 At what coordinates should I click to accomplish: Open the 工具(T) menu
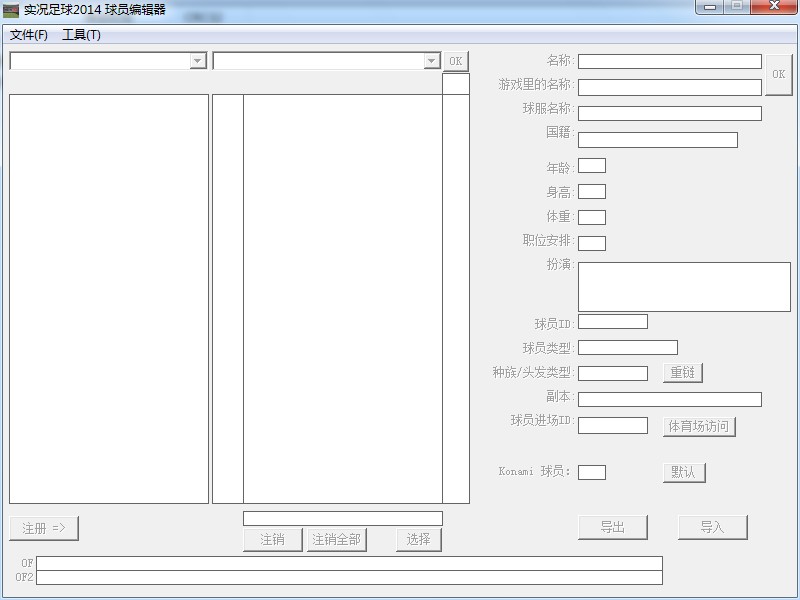click(x=82, y=35)
